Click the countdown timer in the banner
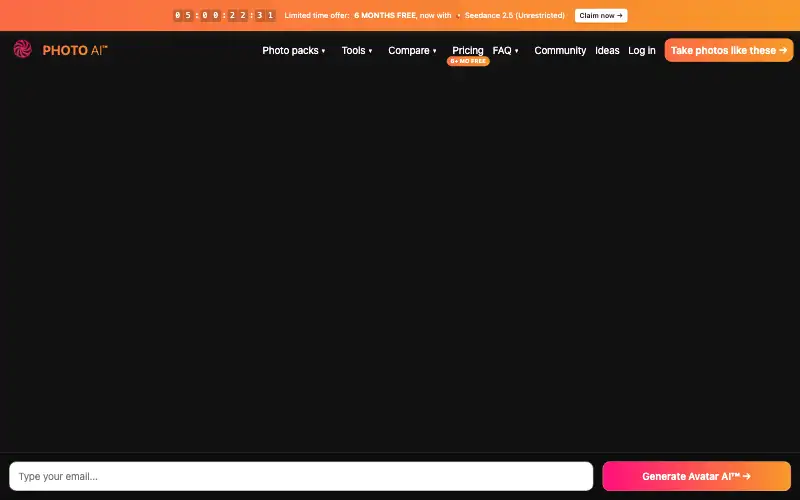 tap(224, 15)
